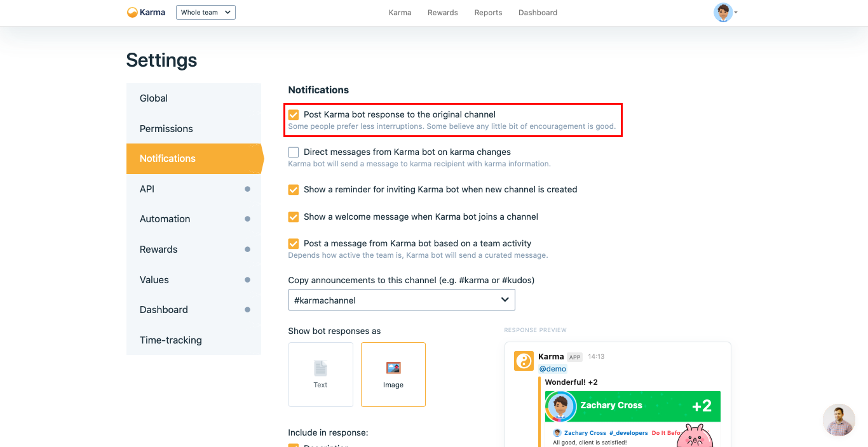Click the dot indicator beside API
The height and width of the screenshot is (447, 868).
(247, 189)
